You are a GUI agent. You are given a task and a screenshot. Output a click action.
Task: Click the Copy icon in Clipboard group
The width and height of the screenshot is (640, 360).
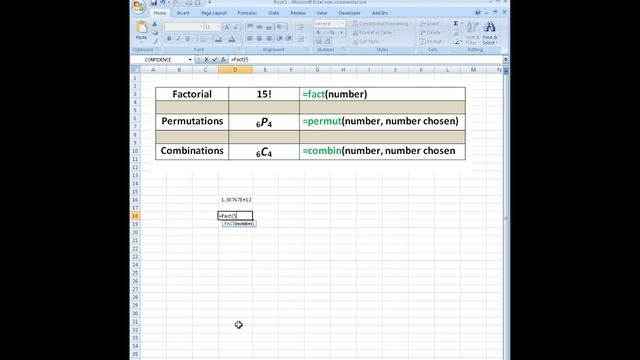[x=155, y=33]
